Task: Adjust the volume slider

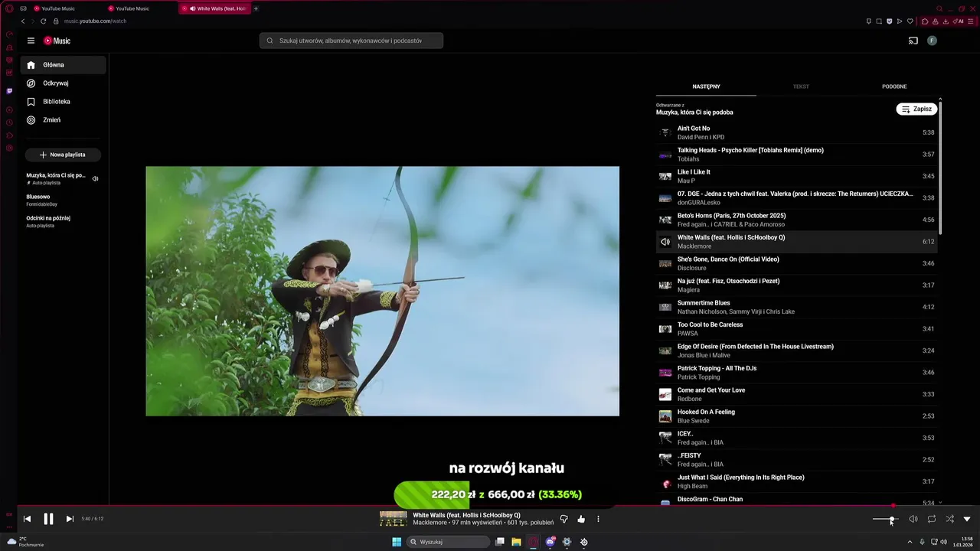Action: coord(884,520)
